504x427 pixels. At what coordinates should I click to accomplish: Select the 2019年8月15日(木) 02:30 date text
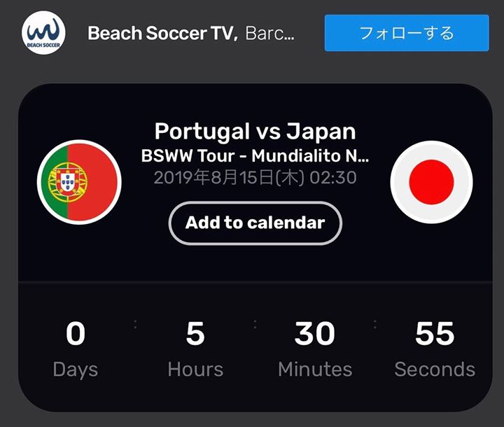click(255, 178)
